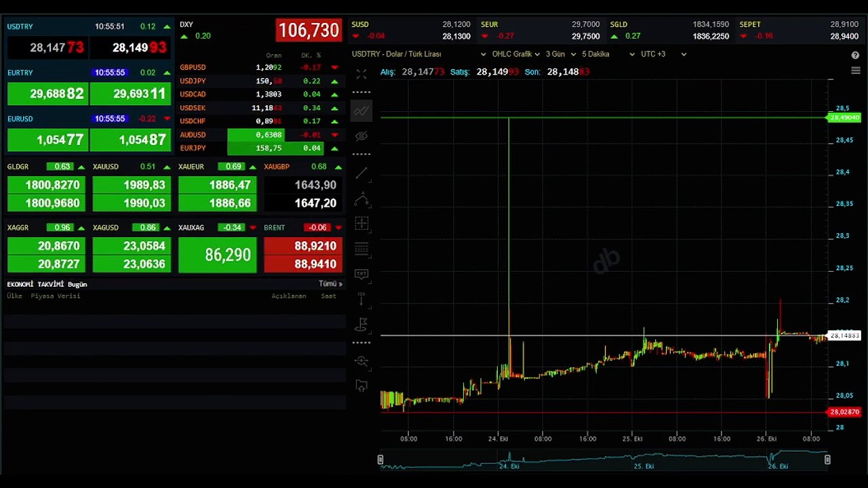The width and height of the screenshot is (868, 488).
Task: Click the XAUXAG red down arrow
Action: (253, 228)
